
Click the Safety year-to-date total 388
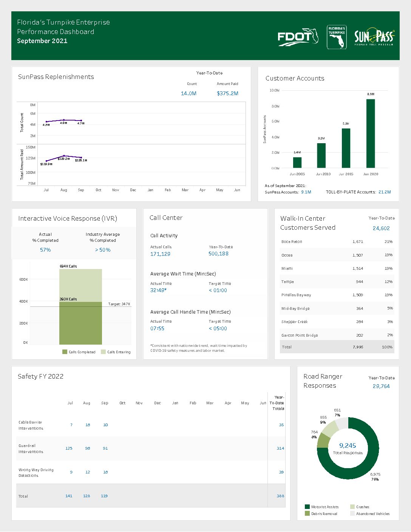pos(280,496)
